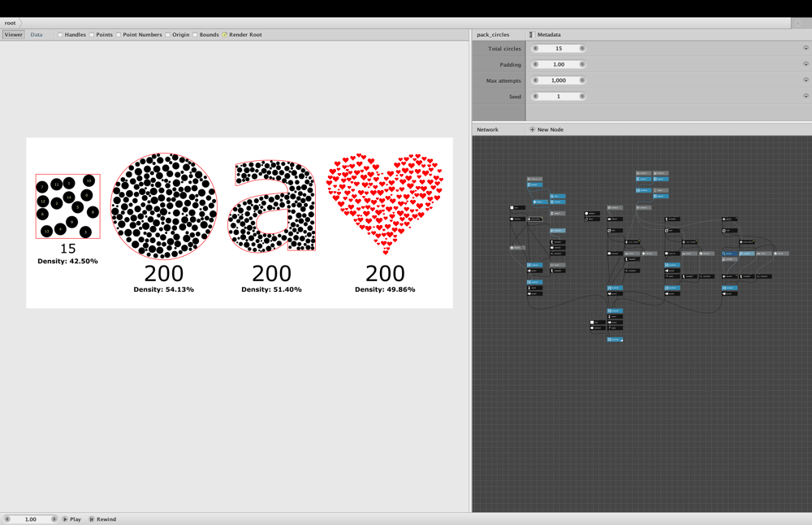This screenshot has width=812, height=525.
Task: Open the Padding parameter menu arrow
Action: click(806, 64)
